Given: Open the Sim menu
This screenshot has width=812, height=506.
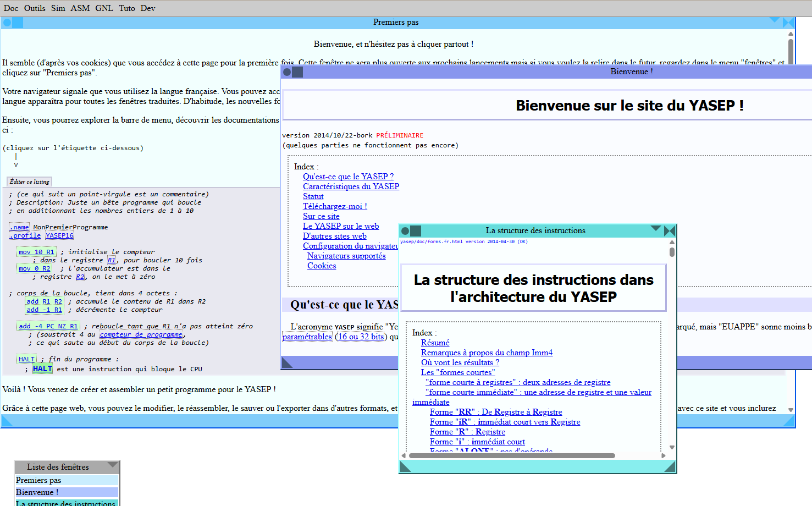Looking at the screenshot, I should 58,8.
